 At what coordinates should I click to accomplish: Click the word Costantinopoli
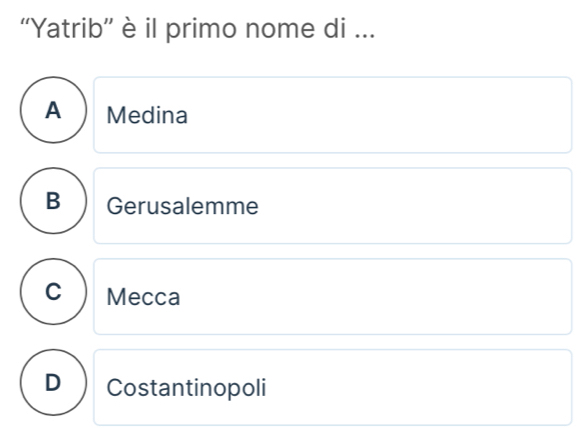(186, 388)
